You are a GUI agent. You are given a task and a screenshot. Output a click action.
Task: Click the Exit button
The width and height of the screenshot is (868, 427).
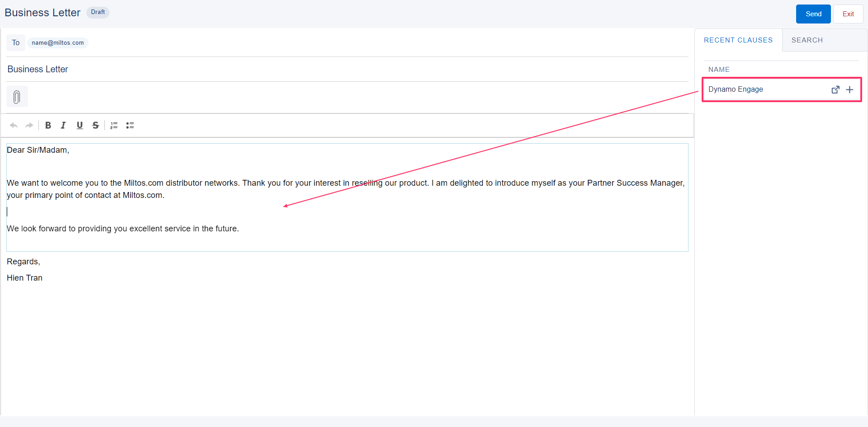pyautogui.click(x=848, y=14)
